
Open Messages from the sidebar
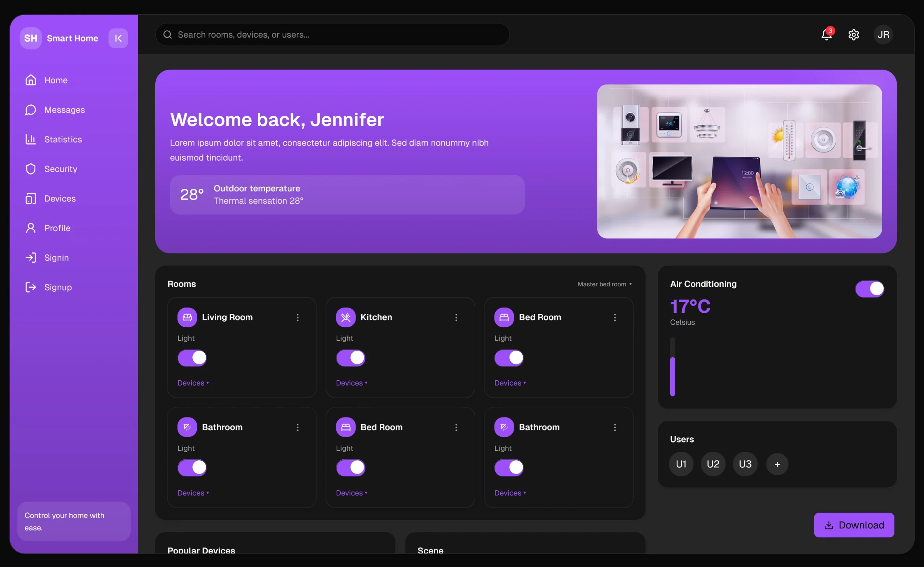click(x=65, y=109)
